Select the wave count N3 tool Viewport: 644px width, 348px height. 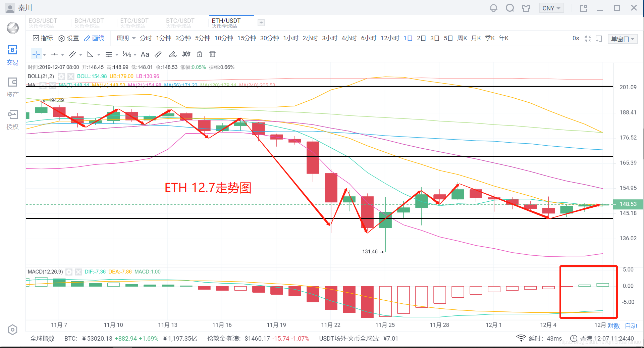tap(127, 54)
